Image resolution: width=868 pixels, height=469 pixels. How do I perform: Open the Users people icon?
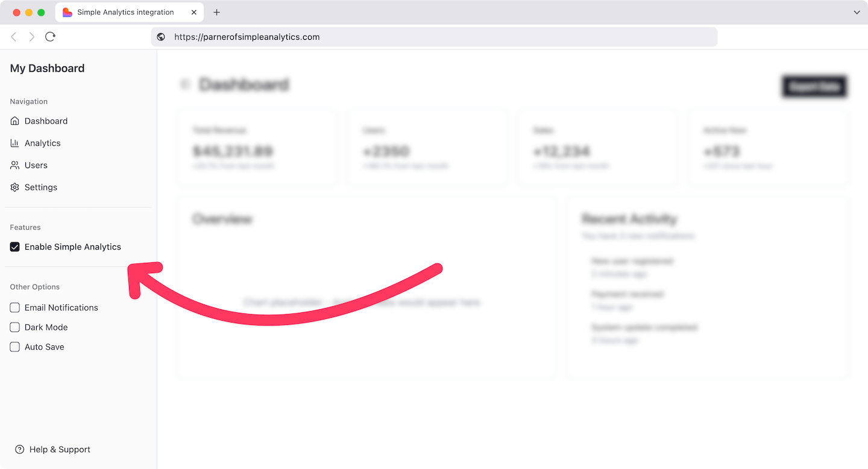[15, 165]
